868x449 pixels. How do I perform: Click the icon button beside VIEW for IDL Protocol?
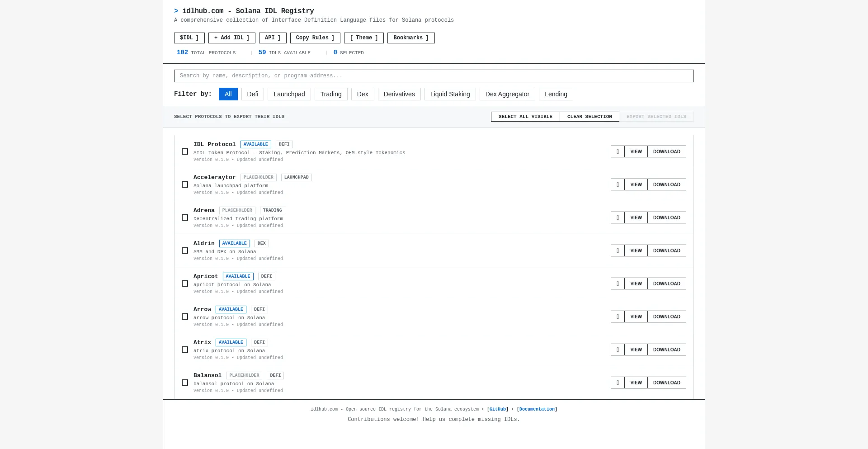(x=618, y=151)
